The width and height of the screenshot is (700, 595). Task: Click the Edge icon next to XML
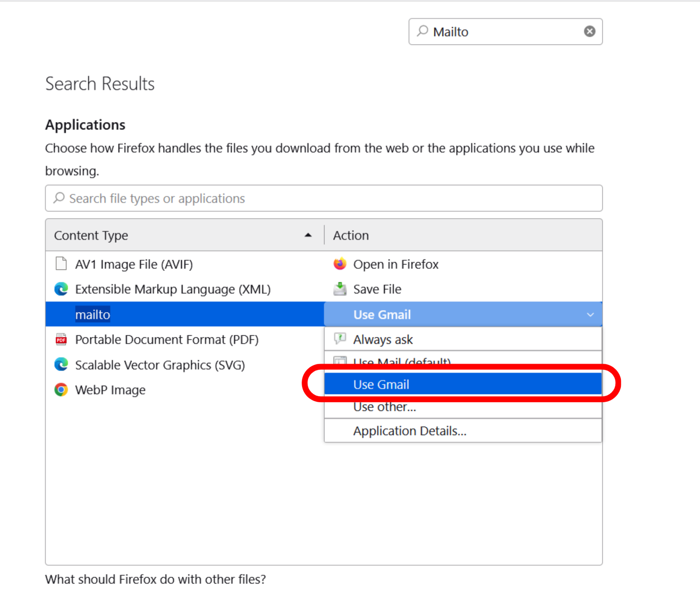point(61,289)
